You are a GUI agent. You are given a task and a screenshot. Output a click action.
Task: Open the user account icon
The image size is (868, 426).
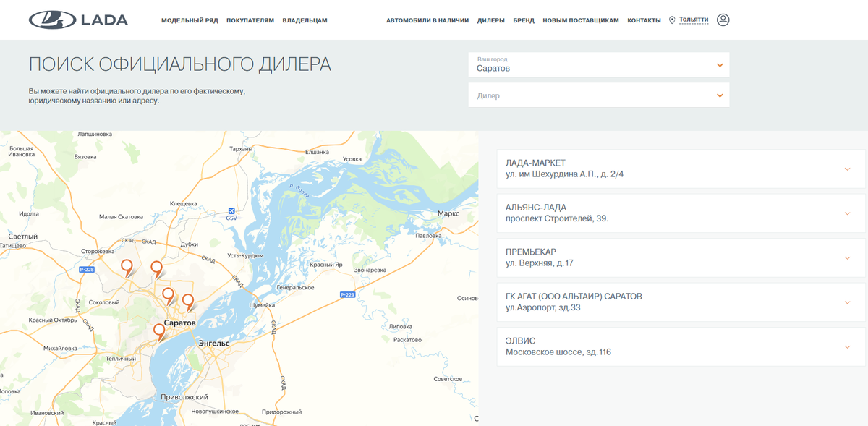click(723, 20)
